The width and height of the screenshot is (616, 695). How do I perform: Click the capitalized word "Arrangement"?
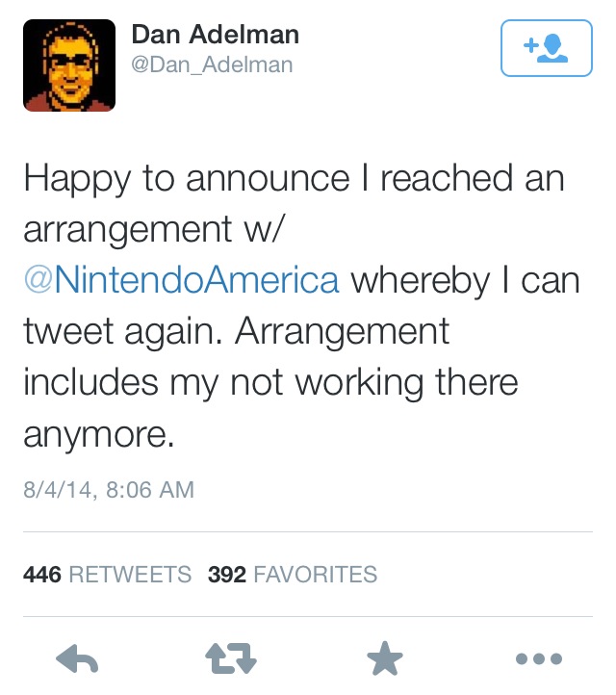click(x=343, y=330)
